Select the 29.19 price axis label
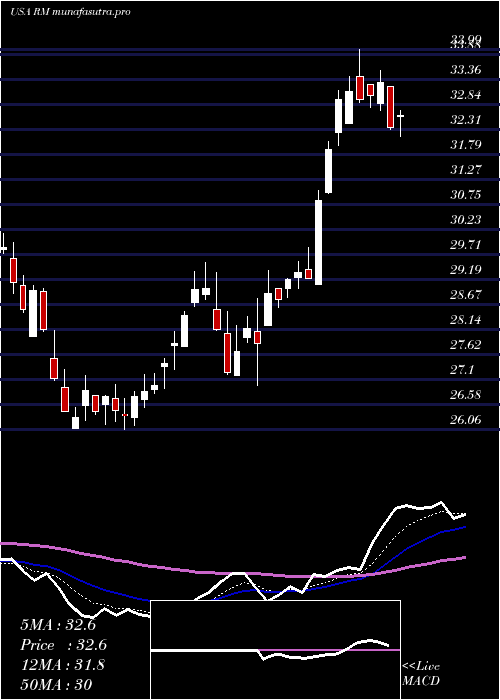Viewport: 500px width, 700px height. pos(466,270)
